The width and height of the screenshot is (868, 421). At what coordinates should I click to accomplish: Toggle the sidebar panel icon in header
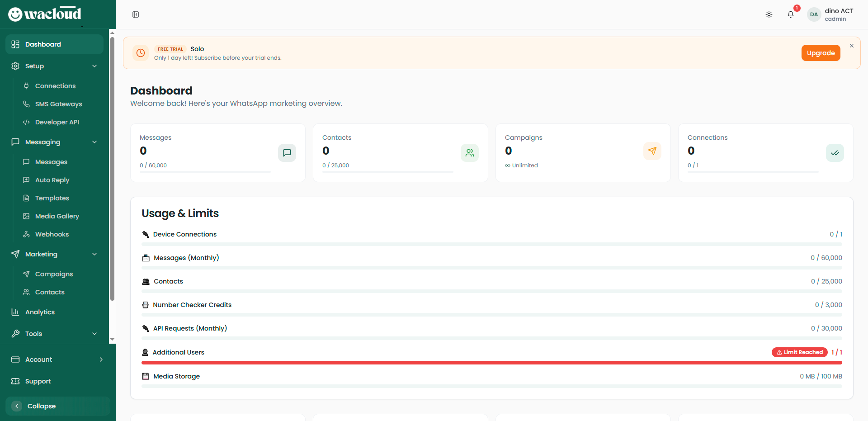tap(136, 14)
